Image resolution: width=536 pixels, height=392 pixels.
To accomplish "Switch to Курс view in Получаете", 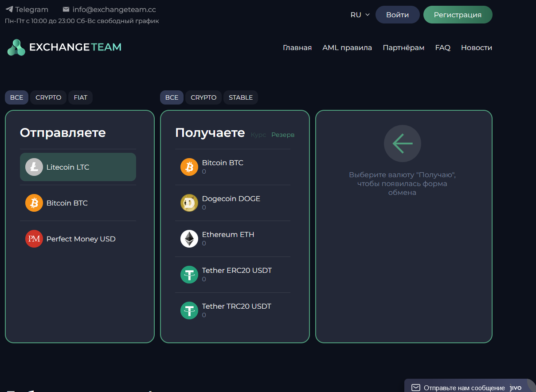I will (258, 135).
